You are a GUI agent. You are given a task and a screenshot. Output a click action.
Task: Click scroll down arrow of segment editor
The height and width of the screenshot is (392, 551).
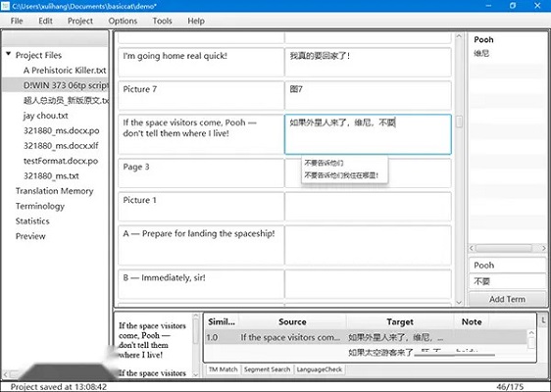[x=459, y=302]
